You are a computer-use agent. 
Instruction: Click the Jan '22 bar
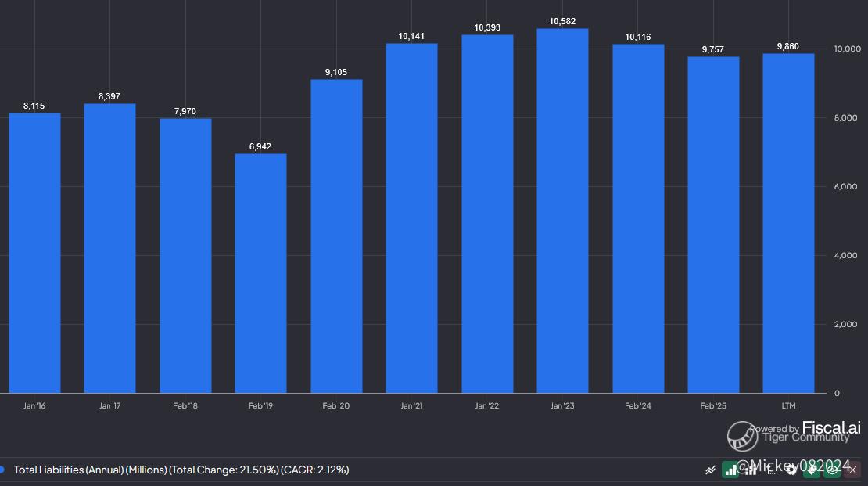[487, 214]
